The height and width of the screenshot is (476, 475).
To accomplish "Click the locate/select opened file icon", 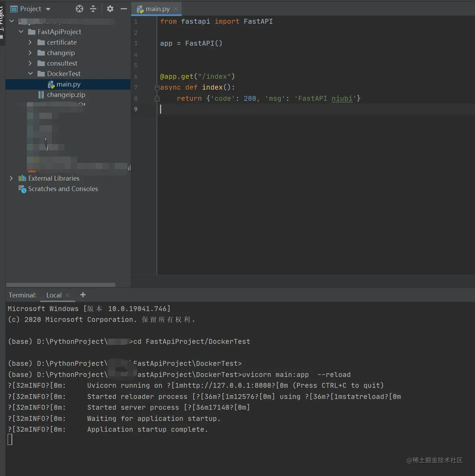I will point(80,9).
